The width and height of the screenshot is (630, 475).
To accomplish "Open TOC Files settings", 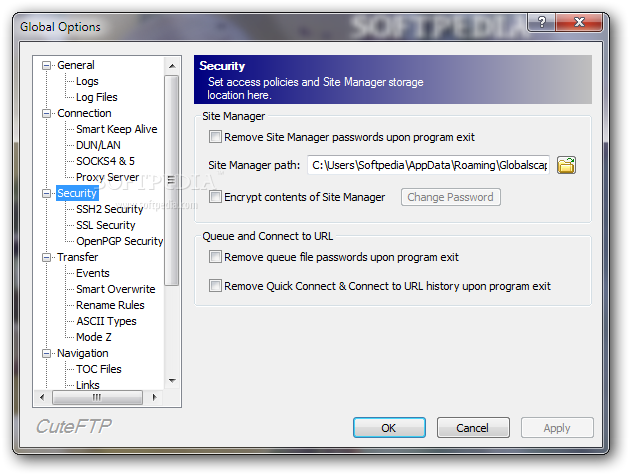I will pyautogui.click(x=98, y=369).
